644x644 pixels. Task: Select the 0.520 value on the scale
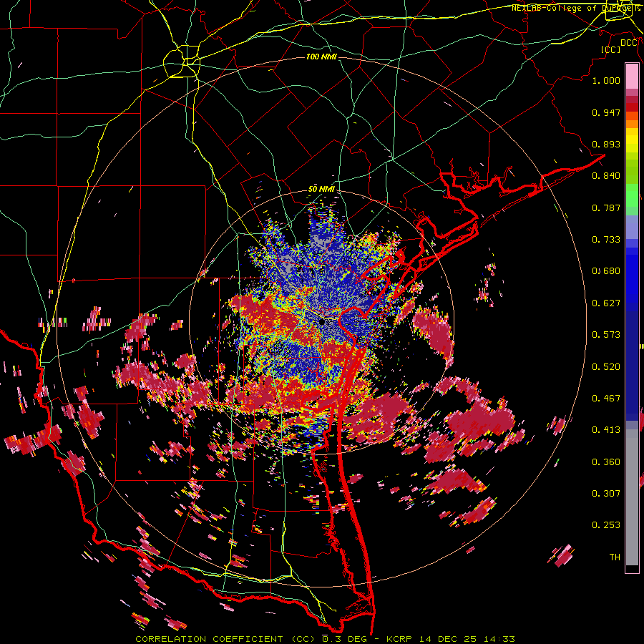(606, 367)
